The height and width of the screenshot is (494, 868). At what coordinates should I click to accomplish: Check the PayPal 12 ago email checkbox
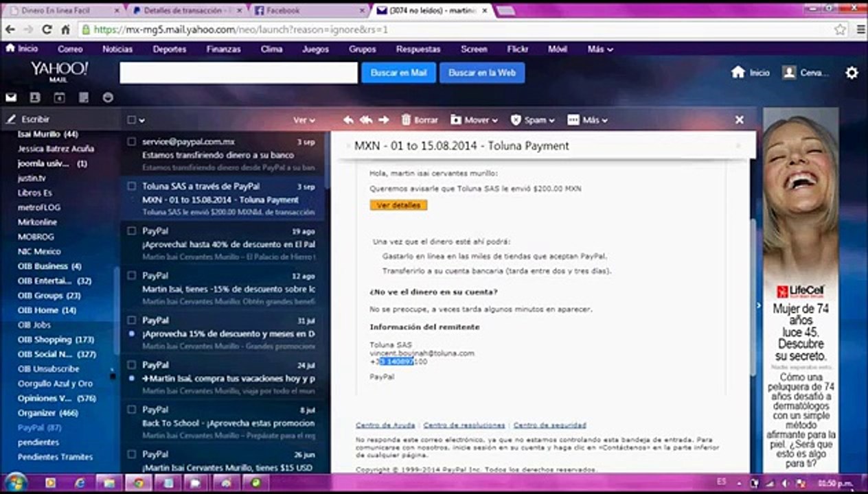point(132,276)
